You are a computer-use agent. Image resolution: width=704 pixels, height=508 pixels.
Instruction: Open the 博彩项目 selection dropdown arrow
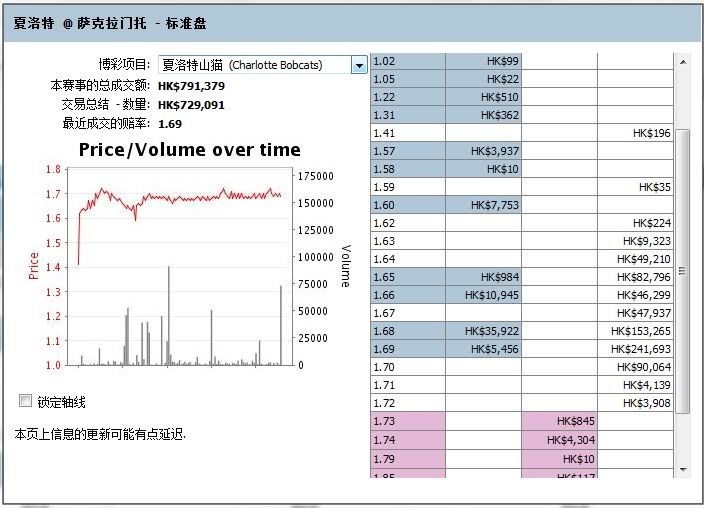pyautogui.click(x=359, y=65)
